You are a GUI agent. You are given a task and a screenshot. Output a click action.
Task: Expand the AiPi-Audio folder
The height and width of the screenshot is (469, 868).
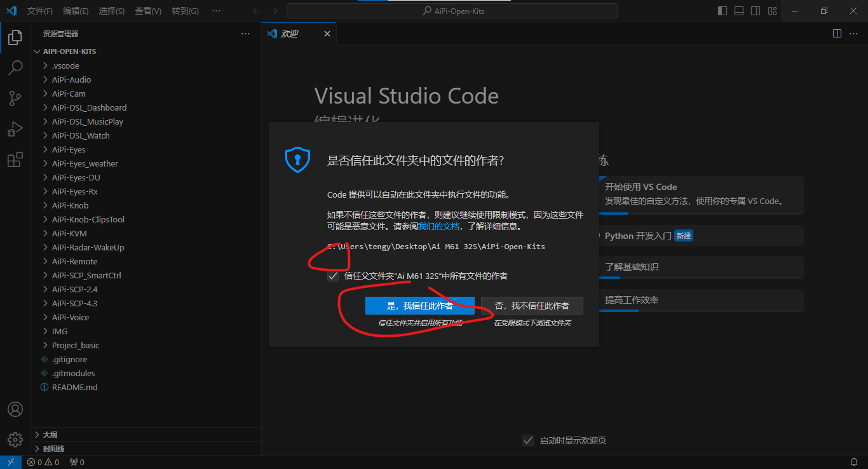(x=145, y=79)
